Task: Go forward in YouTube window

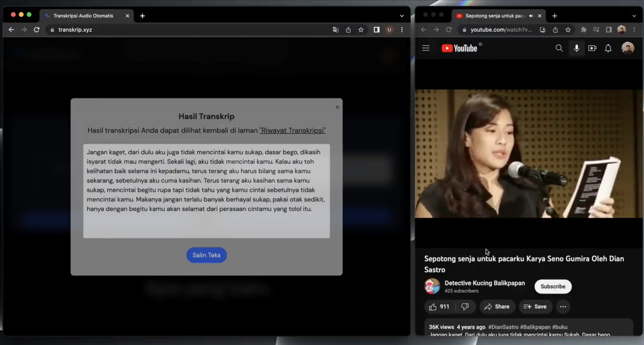Action: point(436,30)
